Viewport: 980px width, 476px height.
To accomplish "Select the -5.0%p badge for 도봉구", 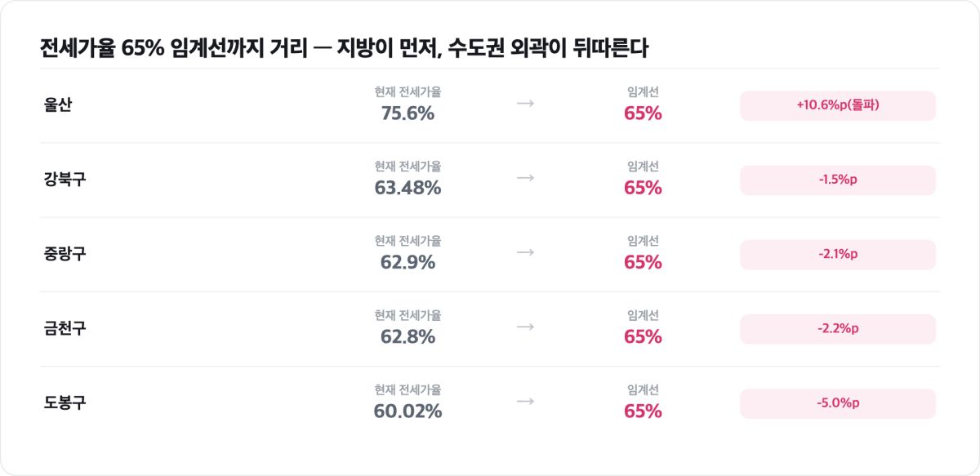I will coord(838,403).
